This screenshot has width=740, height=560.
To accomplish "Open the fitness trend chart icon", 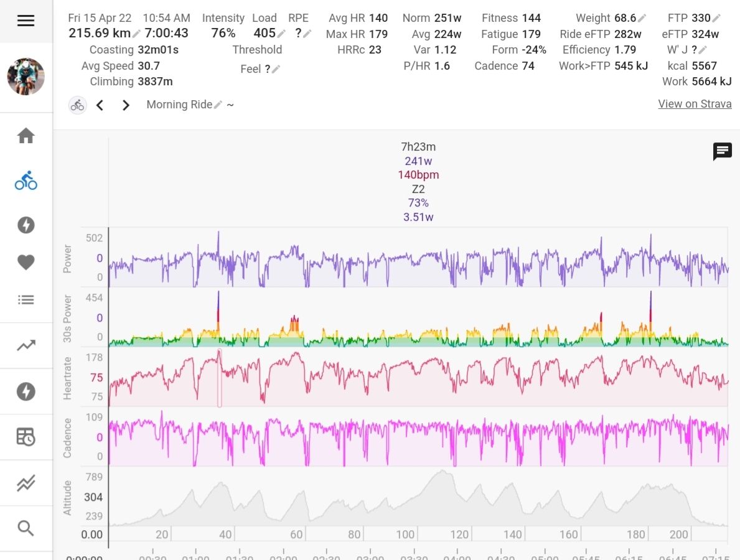I will pos(26,346).
